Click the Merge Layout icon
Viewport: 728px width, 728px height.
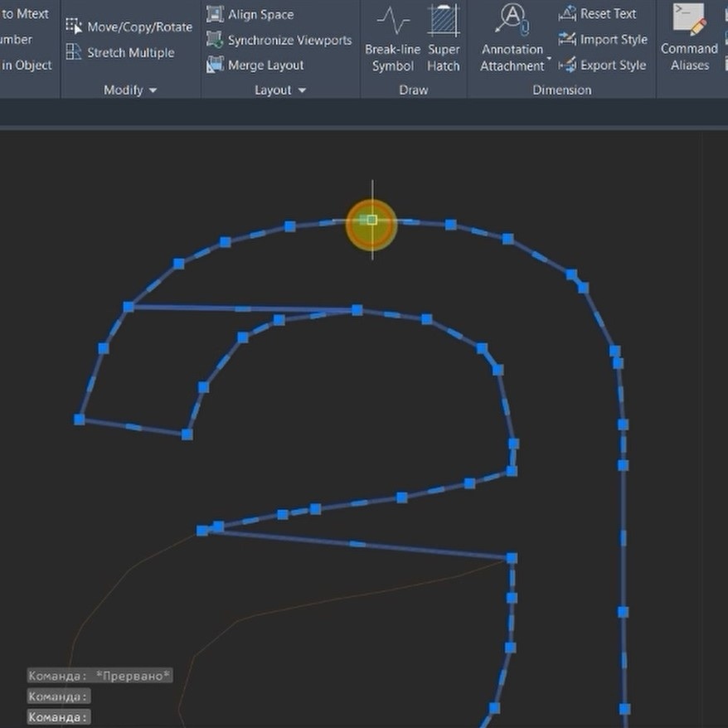[x=215, y=65]
